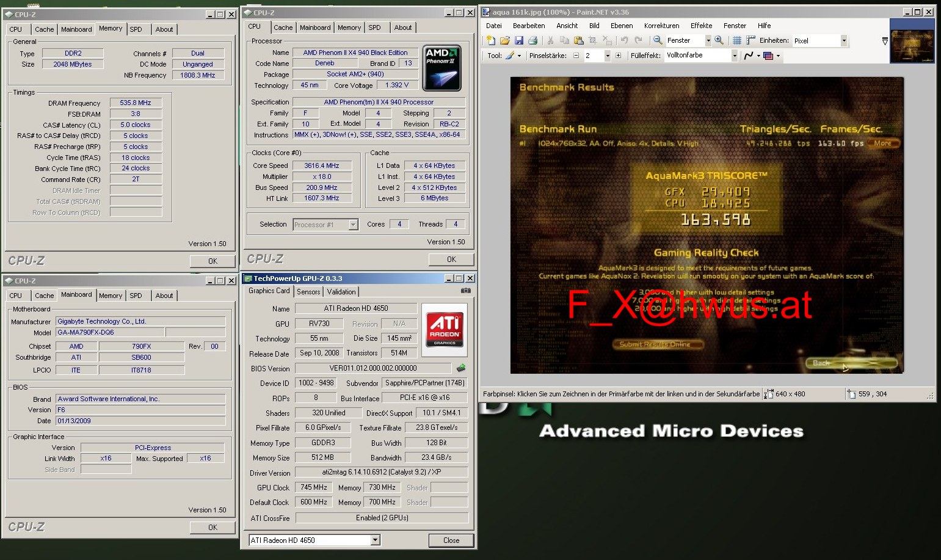Image resolution: width=941 pixels, height=560 pixels.
Task: Increase brush width with plus button
Action: 618,56
